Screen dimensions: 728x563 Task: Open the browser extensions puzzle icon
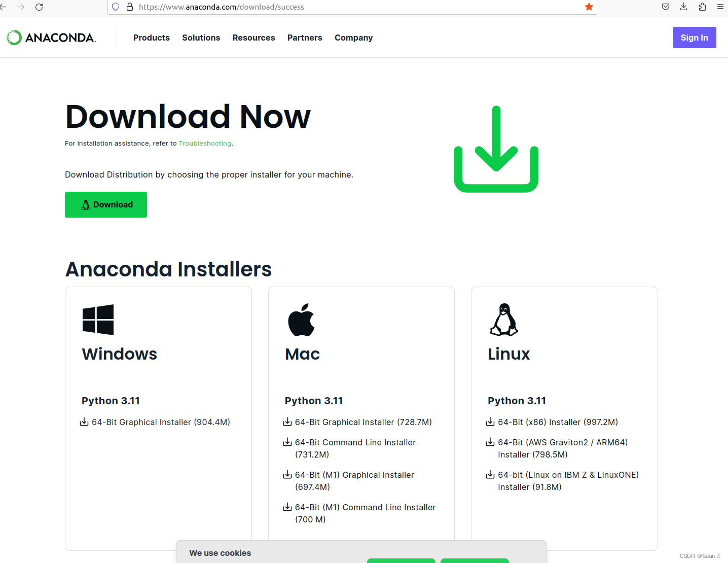coord(702,7)
